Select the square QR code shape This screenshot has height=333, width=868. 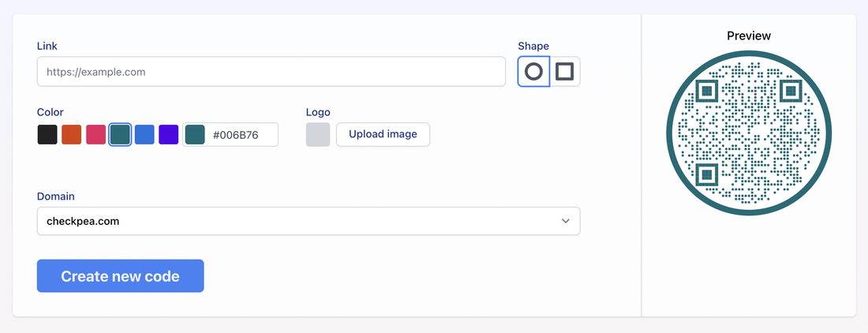[564, 72]
